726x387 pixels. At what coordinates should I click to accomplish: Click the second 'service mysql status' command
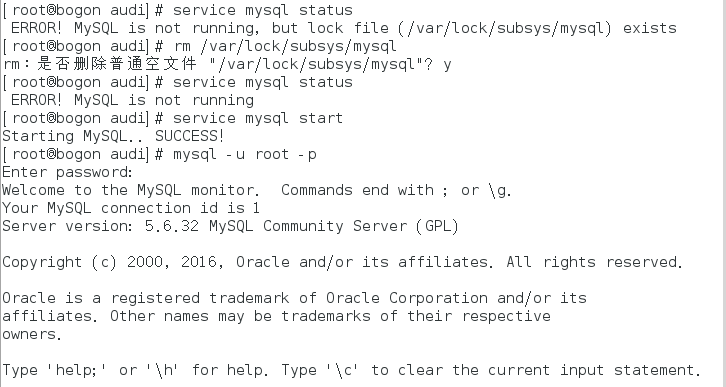point(263,82)
